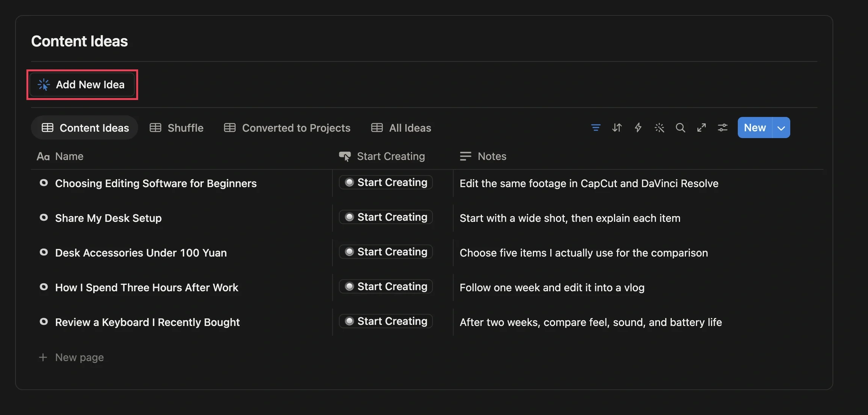868x415 pixels.
Task: Open How I Spend Three Hours After Work
Action: tap(146, 287)
